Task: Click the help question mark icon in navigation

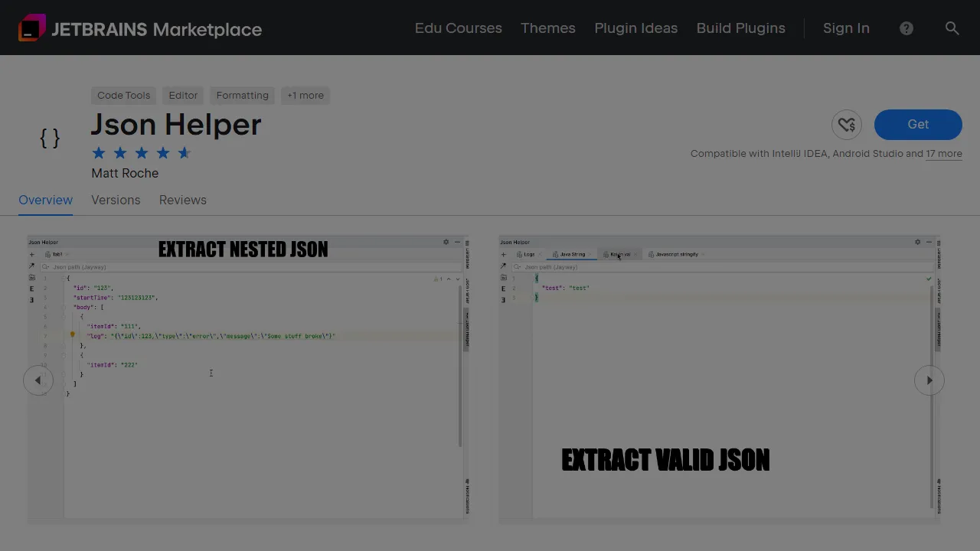Action: tap(906, 28)
